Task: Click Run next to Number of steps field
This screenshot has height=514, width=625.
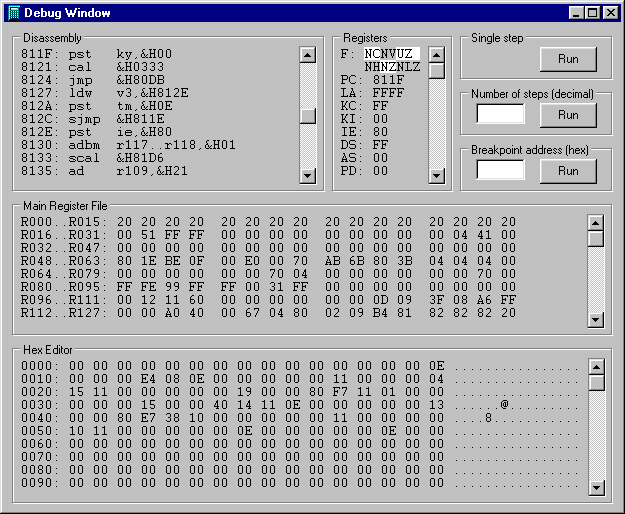Action: tap(568, 115)
